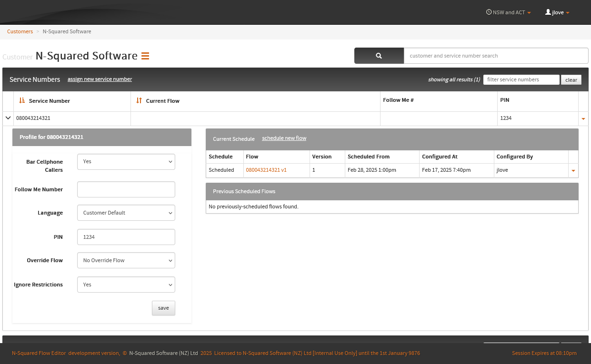This screenshot has height=364, width=591.
Task: Go to Customers breadcrumb
Action: (20, 31)
